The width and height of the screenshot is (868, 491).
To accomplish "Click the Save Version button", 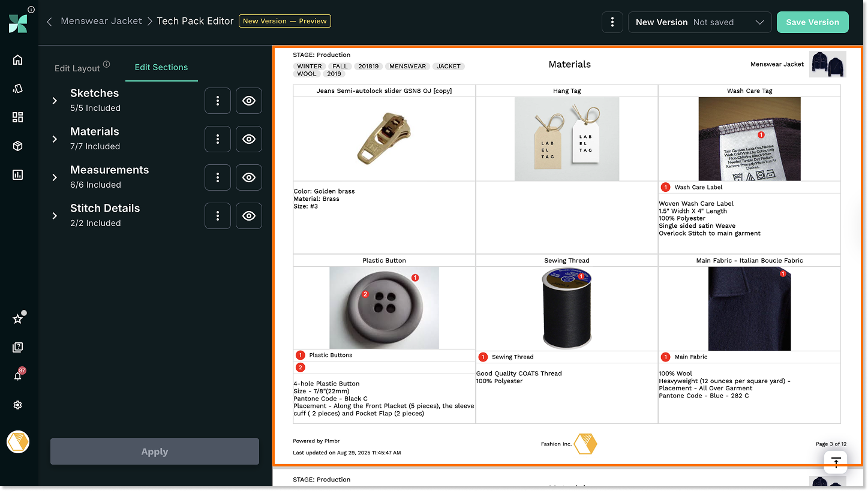I will pyautogui.click(x=812, y=22).
